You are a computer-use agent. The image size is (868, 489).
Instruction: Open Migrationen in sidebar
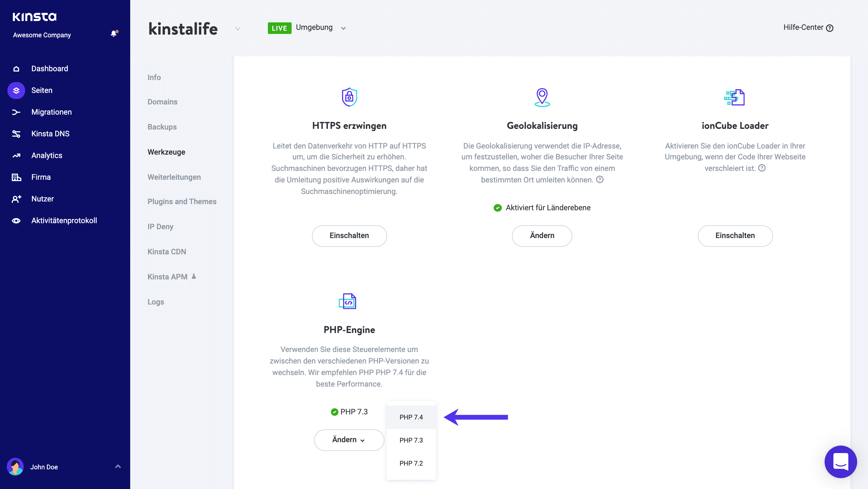[52, 112]
